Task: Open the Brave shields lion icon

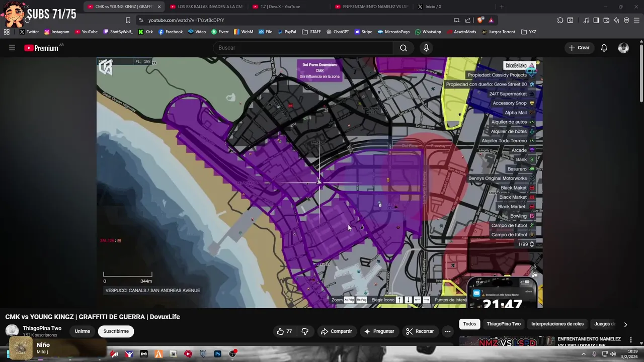Action: click(x=480, y=20)
